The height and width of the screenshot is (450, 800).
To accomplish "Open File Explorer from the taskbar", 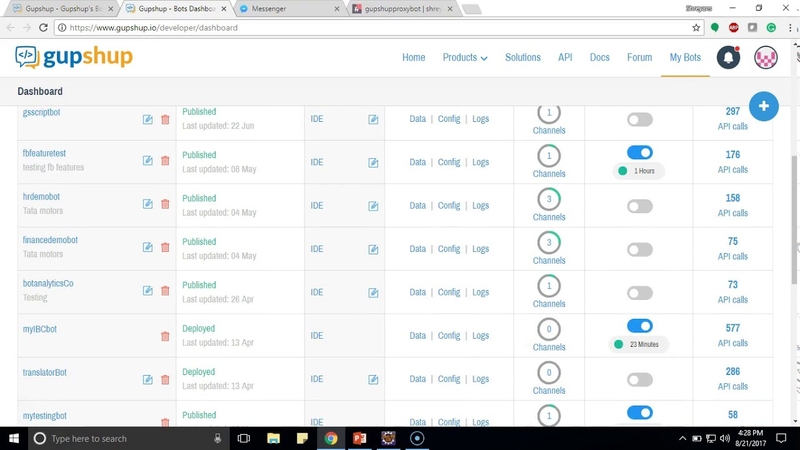I will [273, 438].
